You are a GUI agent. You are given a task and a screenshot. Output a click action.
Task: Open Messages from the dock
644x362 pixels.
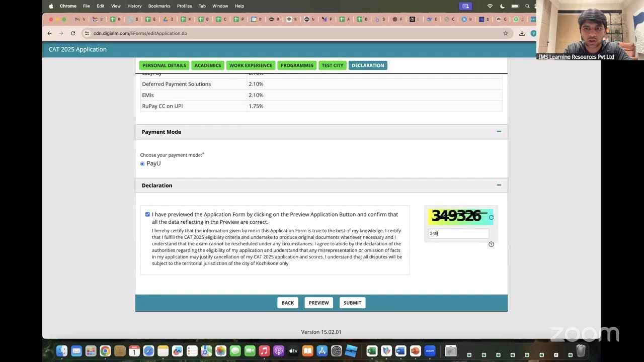pyautogui.click(x=235, y=351)
